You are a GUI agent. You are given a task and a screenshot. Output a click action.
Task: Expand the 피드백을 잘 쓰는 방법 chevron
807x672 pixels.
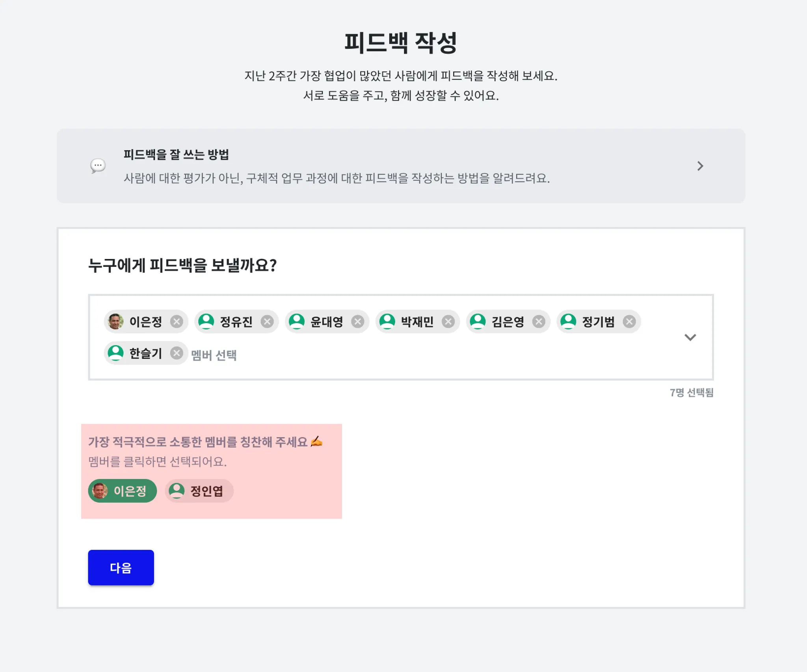[700, 166]
